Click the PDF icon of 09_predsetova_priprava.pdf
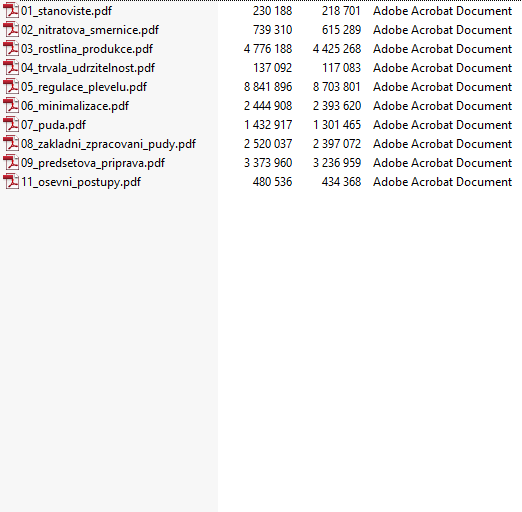 tap(11, 162)
